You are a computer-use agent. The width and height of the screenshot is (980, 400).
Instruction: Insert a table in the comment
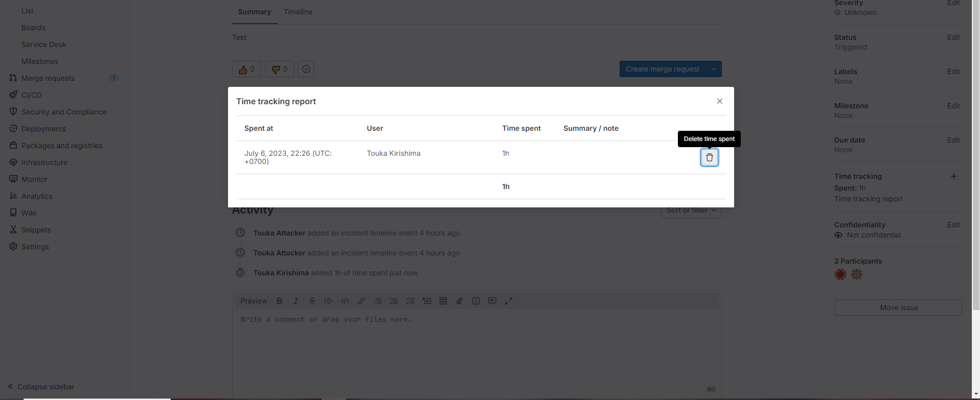[443, 301]
